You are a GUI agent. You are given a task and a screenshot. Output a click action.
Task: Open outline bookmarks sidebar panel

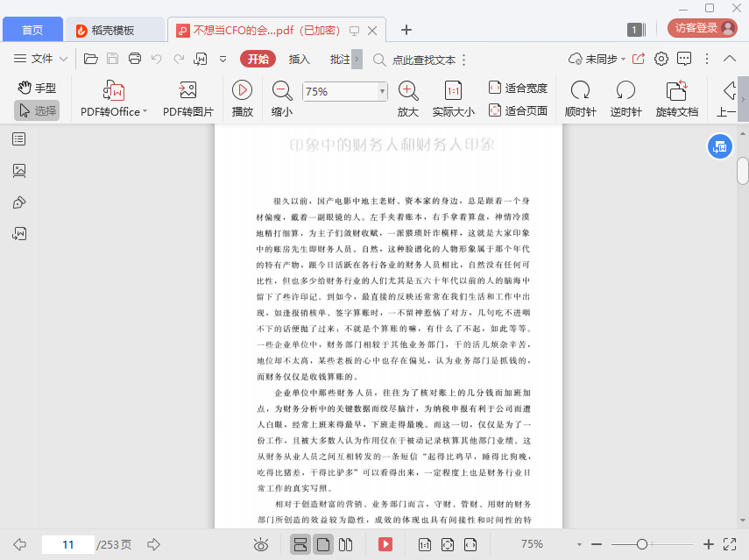pos(19,139)
